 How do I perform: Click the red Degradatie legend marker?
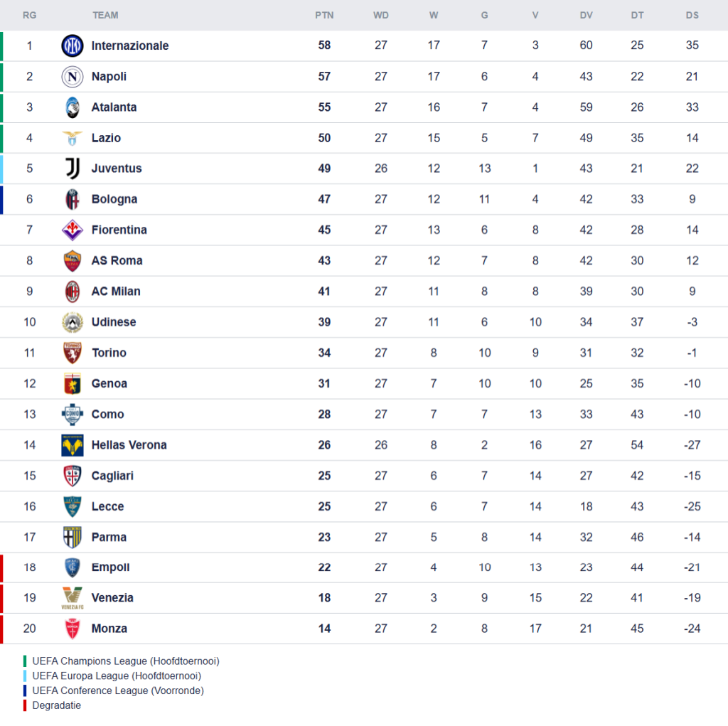pyautogui.click(x=25, y=705)
